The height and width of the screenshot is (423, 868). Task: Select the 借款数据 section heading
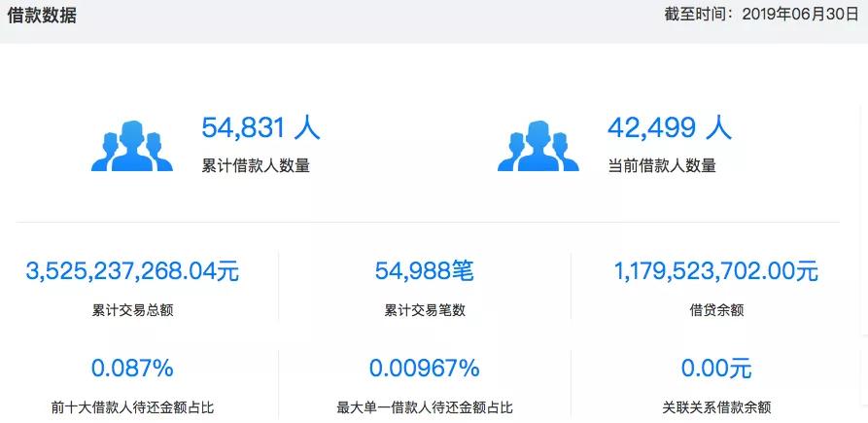pos(42,16)
